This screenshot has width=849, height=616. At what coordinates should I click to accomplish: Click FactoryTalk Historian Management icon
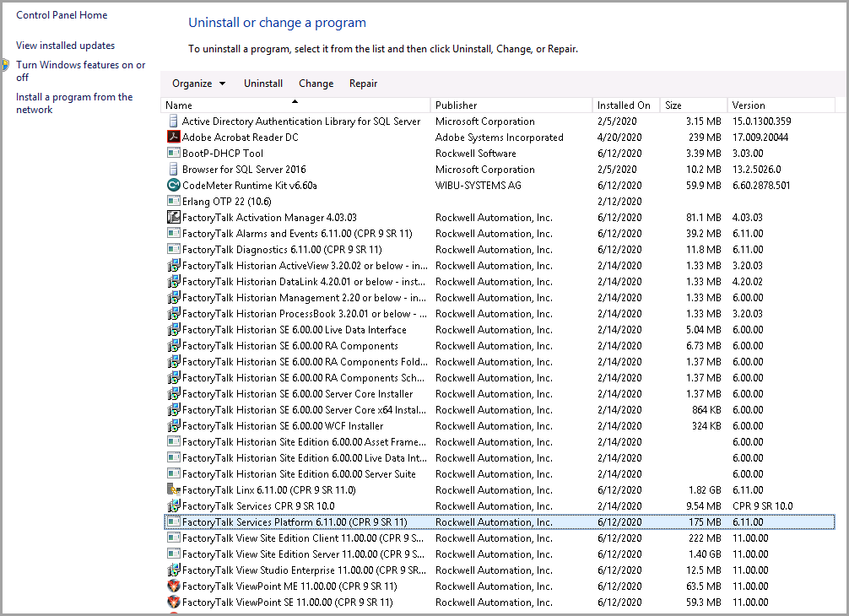coord(173,297)
